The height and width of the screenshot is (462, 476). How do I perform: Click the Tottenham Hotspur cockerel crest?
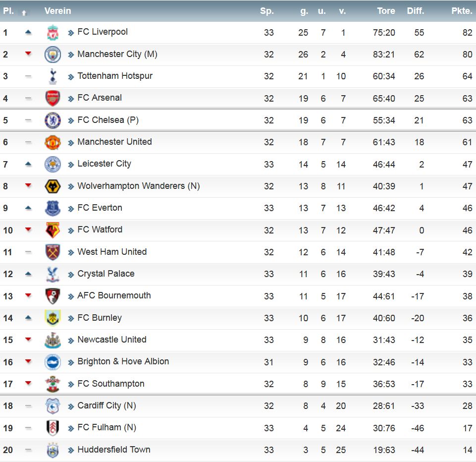coord(53,76)
